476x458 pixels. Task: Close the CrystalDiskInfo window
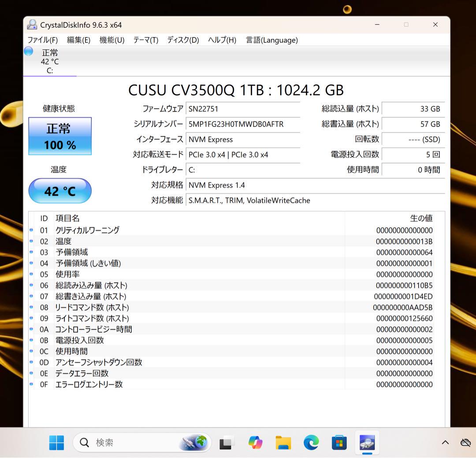tap(435, 25)
